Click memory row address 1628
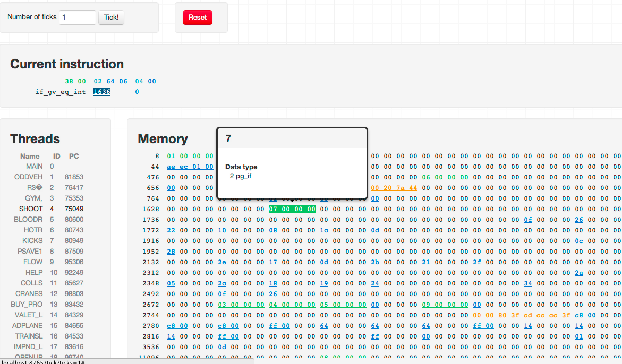The width and height of the screenshot is (622, 364). point(151,209)
